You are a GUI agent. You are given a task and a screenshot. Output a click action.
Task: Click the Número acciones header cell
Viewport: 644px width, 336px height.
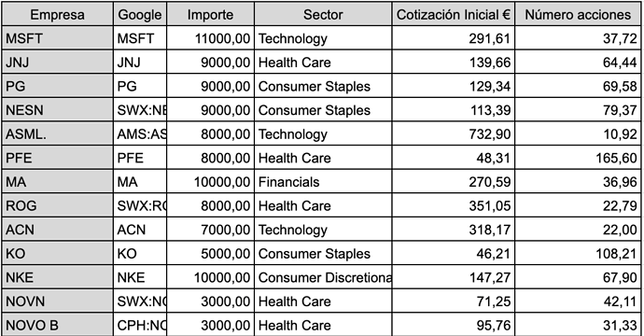[578, 14]
